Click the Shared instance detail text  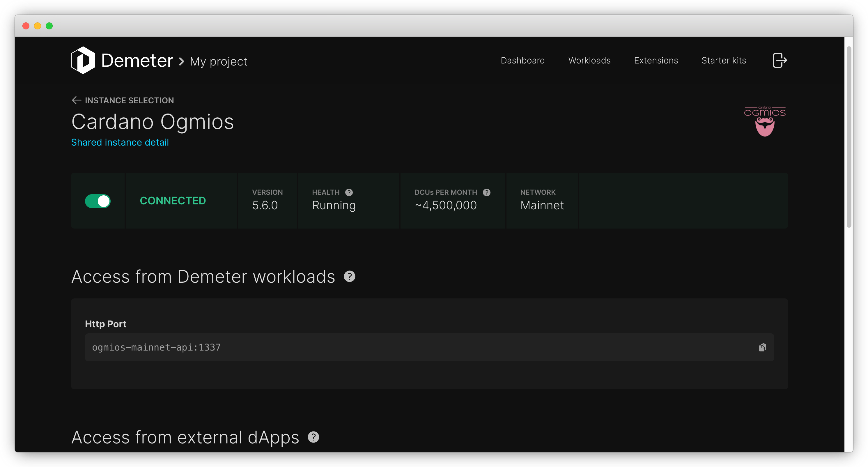120,142
